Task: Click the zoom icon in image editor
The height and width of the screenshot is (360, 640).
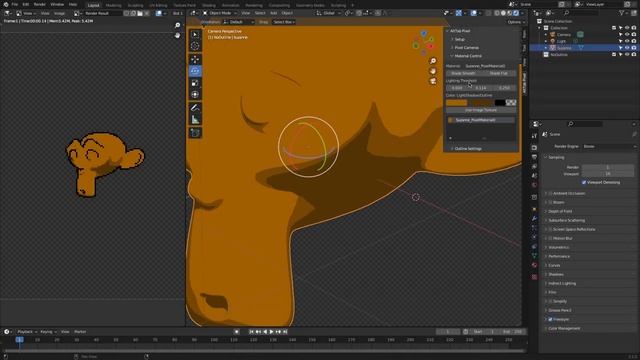Action: (178, 25)
